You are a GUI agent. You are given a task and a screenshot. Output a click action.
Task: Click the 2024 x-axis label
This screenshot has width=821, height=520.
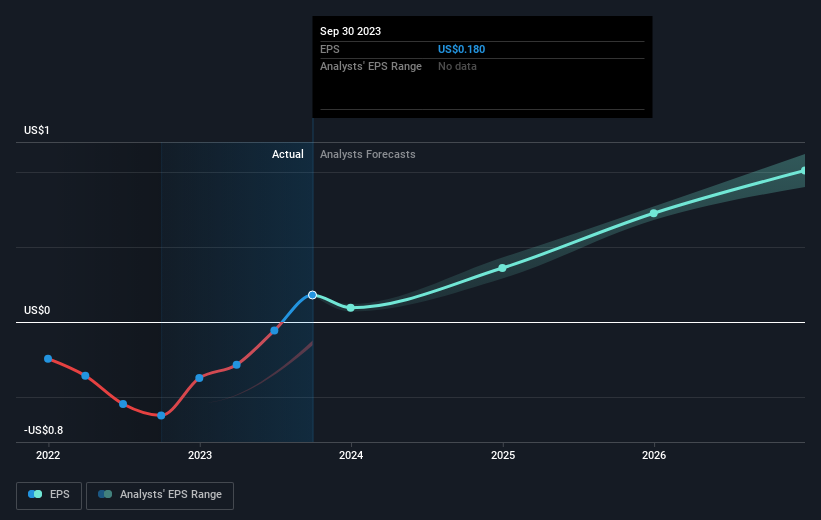351,455
